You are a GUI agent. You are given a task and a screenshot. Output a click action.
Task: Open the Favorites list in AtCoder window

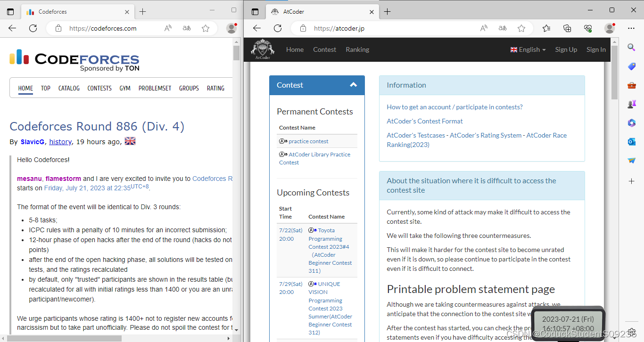pos(546,28)
